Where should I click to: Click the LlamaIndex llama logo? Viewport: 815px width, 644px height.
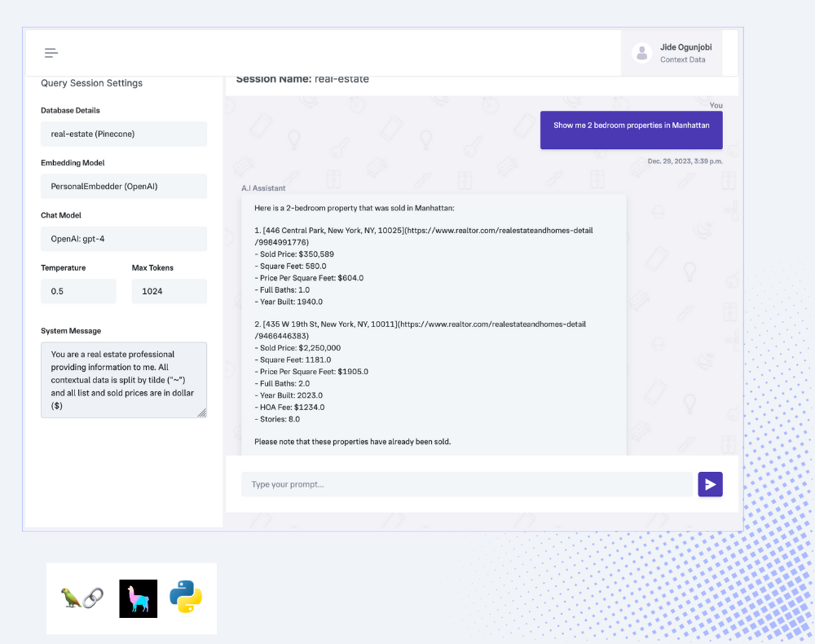point(139,599)
